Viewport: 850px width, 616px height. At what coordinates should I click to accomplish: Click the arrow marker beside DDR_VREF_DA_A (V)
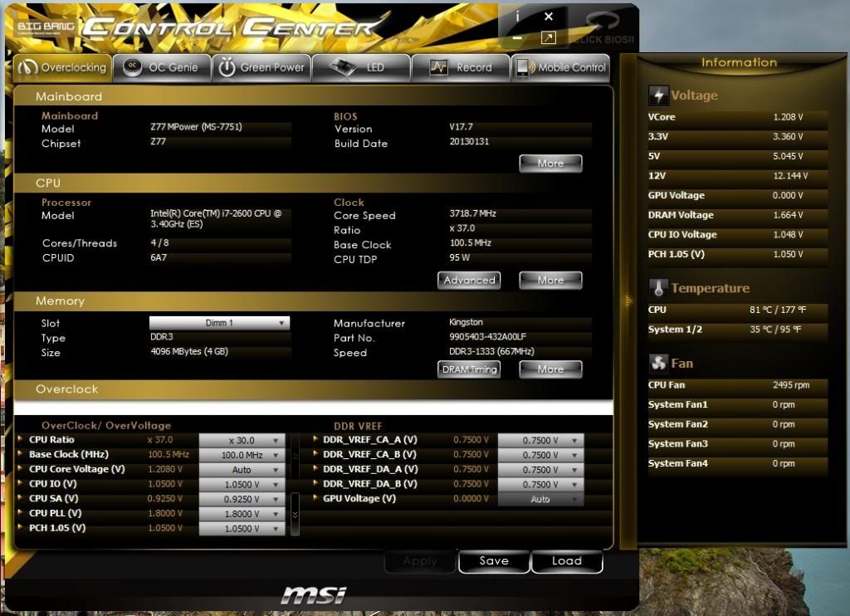click(x=315, y=468)
